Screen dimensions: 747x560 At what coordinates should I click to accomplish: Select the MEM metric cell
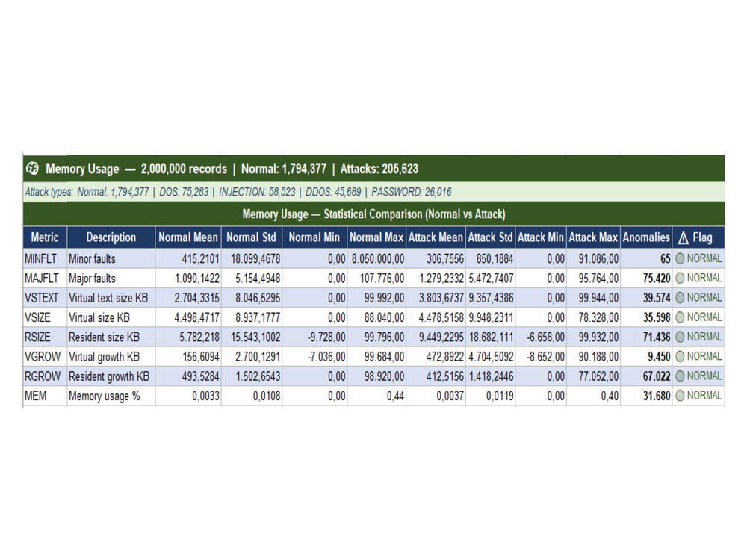45,395
